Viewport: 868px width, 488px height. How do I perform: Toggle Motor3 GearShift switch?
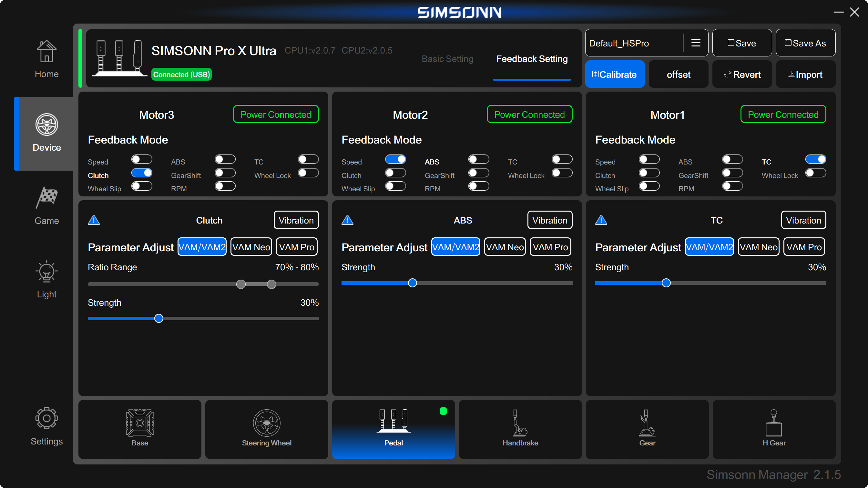tap(225, 173)
